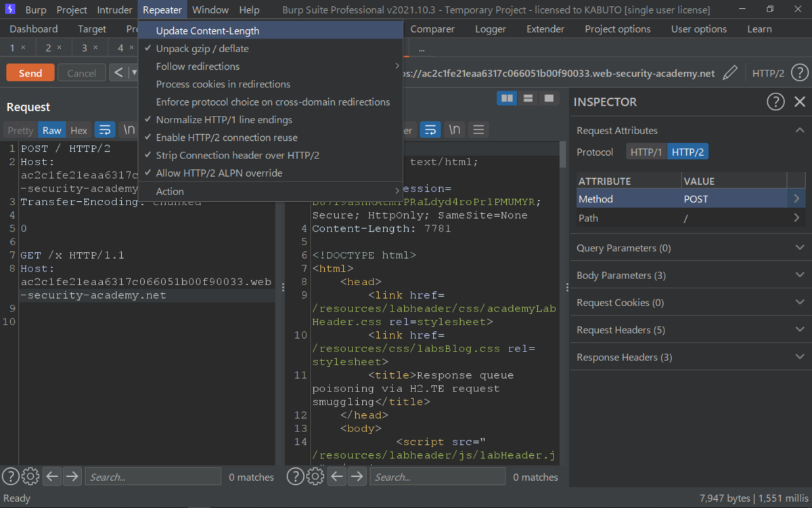Select Raw request view

pos(52,131)
